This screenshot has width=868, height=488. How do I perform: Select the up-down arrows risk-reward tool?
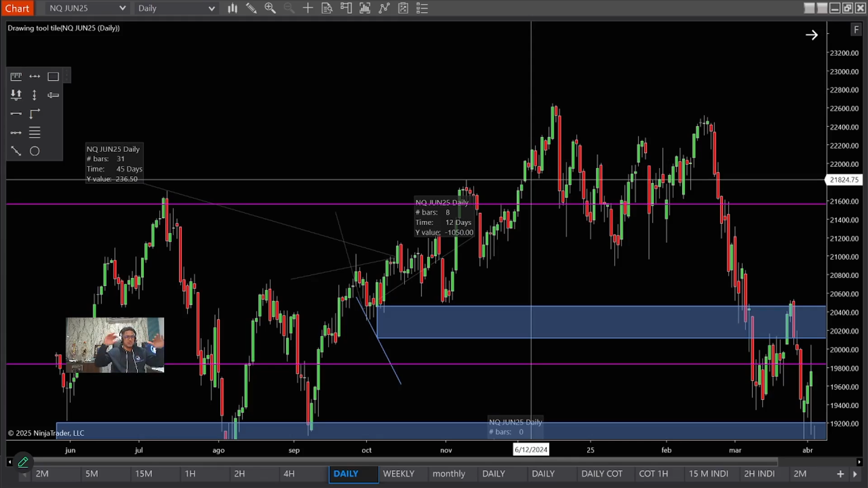tap(16, 95)
